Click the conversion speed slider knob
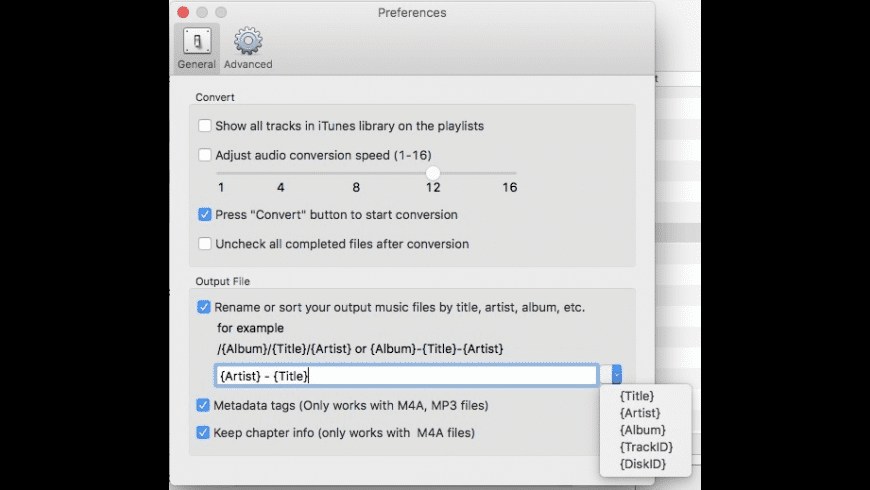This screenshot has height=490, width=870. 433,173
